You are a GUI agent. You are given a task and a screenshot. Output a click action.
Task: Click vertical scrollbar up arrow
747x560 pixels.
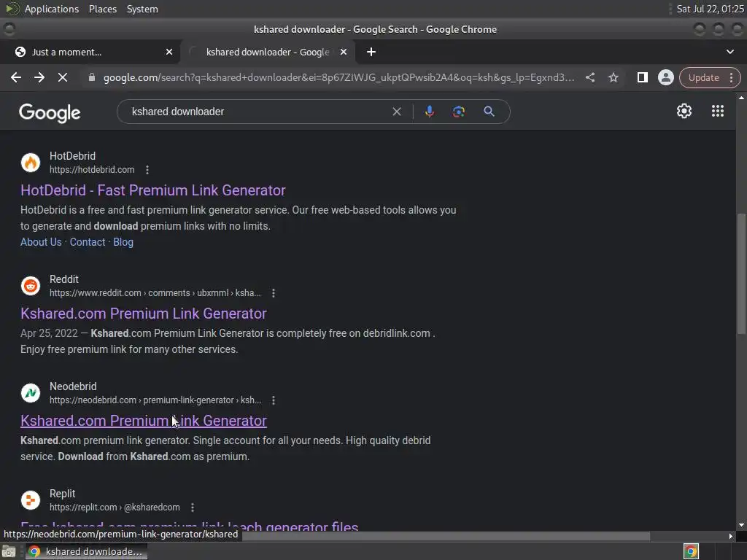coord(741,98)
